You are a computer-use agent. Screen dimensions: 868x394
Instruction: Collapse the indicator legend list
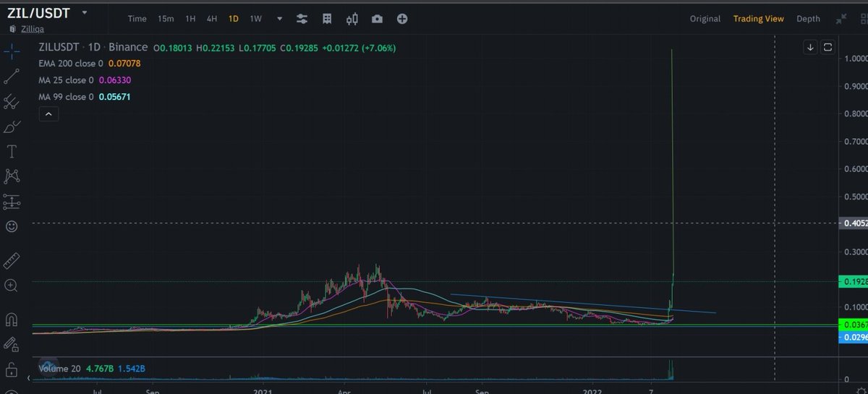pos(48,114)
